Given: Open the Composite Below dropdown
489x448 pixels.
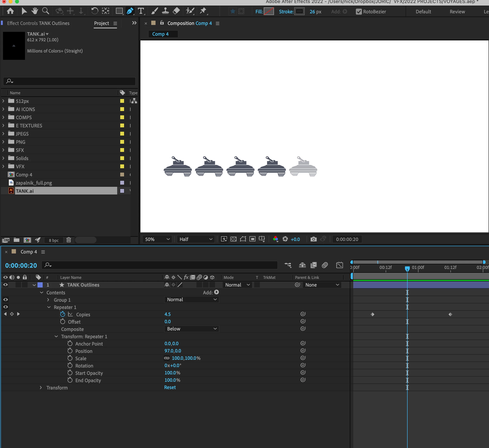Looking at the screenshot, I should tap(192, 329).
